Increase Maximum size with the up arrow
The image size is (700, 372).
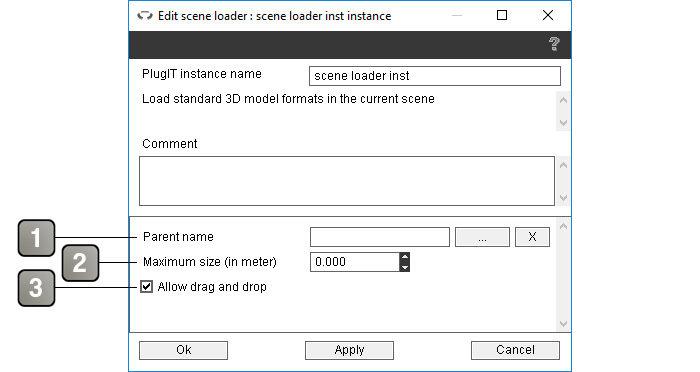404,257
